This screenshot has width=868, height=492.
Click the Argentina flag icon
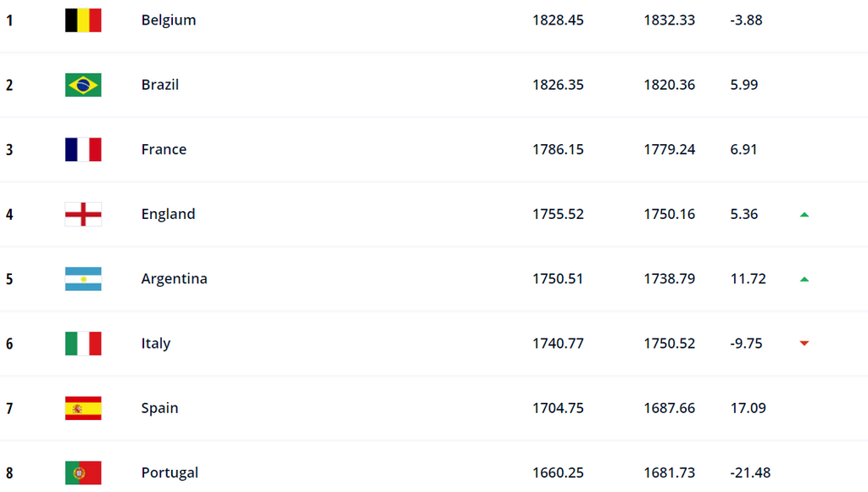coord(83,279)
